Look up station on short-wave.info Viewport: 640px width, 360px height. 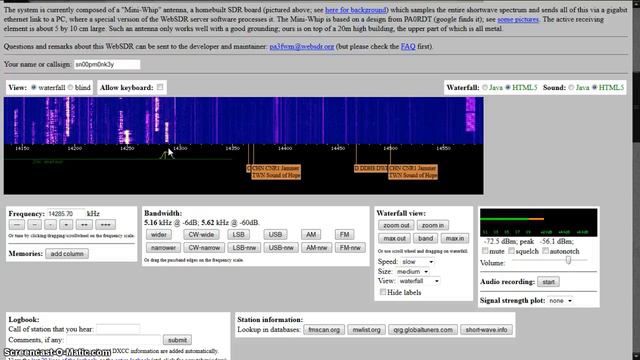click(x=486, y=329)
